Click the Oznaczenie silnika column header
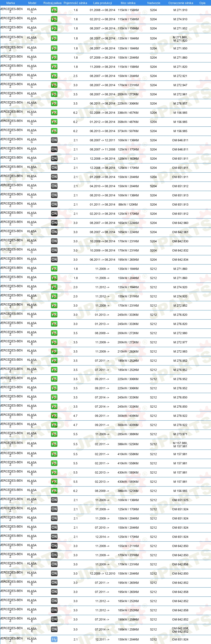The image size is (211, 644). point(181,3)
